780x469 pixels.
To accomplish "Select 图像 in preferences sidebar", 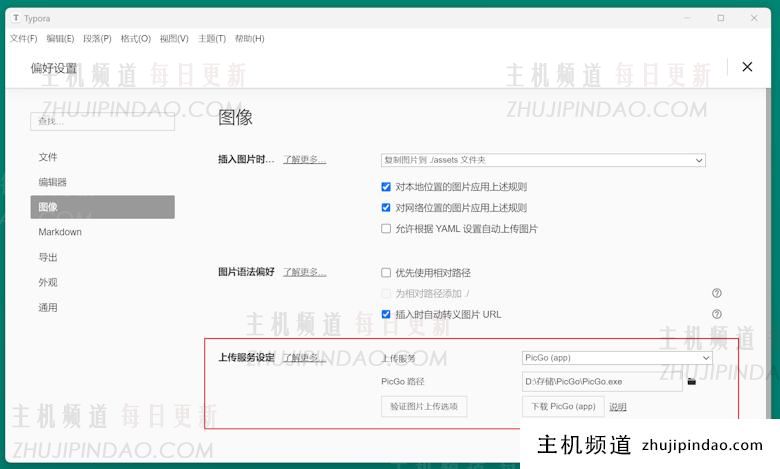I will 102,207.
